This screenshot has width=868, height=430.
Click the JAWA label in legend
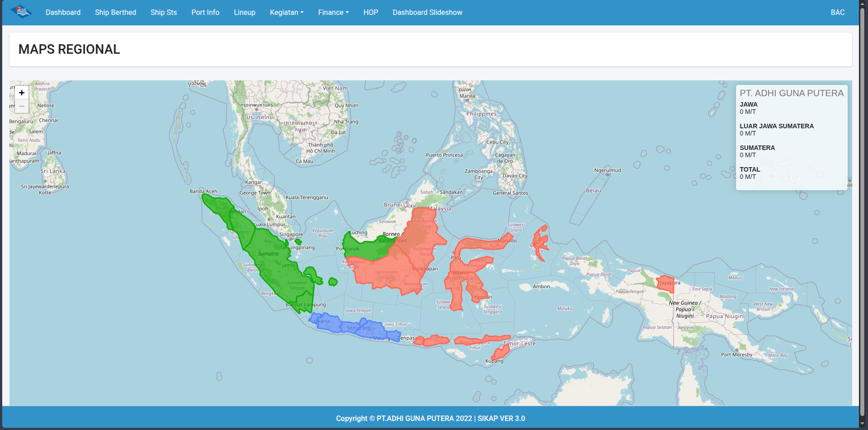pos(749,104)
